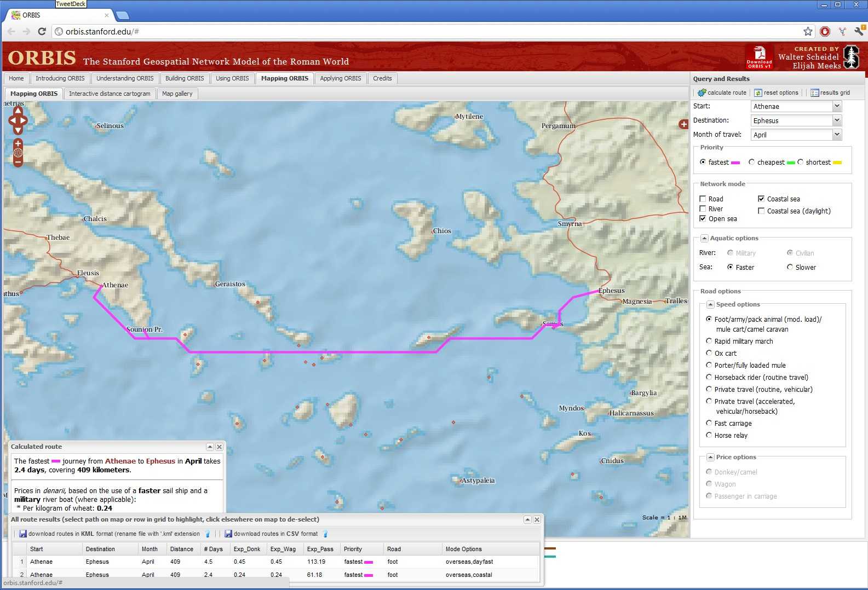
Task: Choose Horse relay speed option
Action: (709, 435)
